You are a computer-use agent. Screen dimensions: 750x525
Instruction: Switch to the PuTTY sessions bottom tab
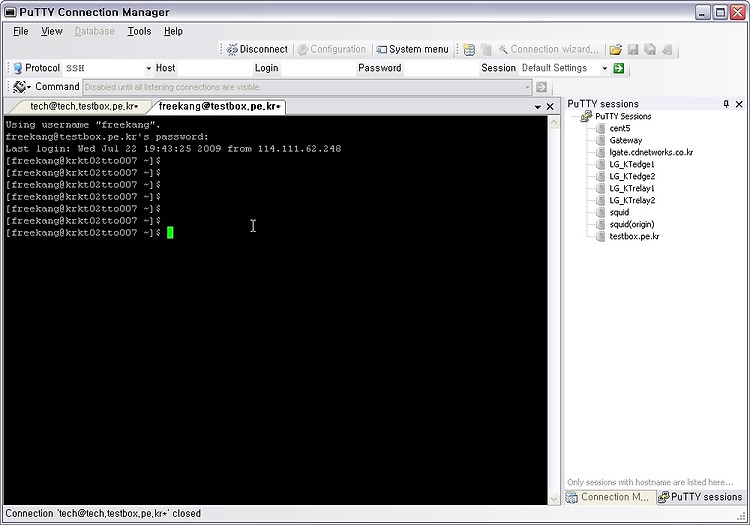pos(700,497)
